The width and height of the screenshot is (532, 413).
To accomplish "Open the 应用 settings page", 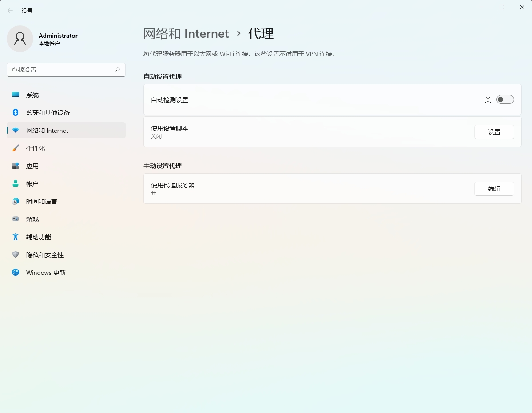I will point(66,166).
